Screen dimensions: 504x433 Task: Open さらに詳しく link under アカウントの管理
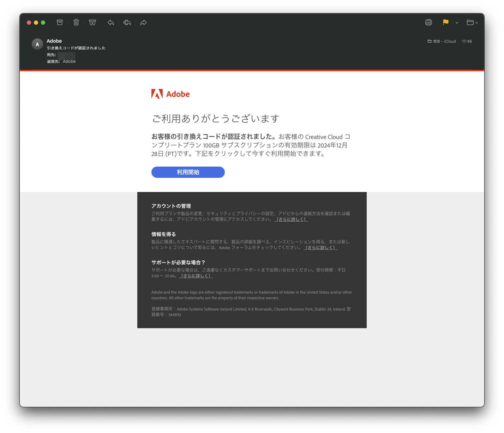coord(291,219)
